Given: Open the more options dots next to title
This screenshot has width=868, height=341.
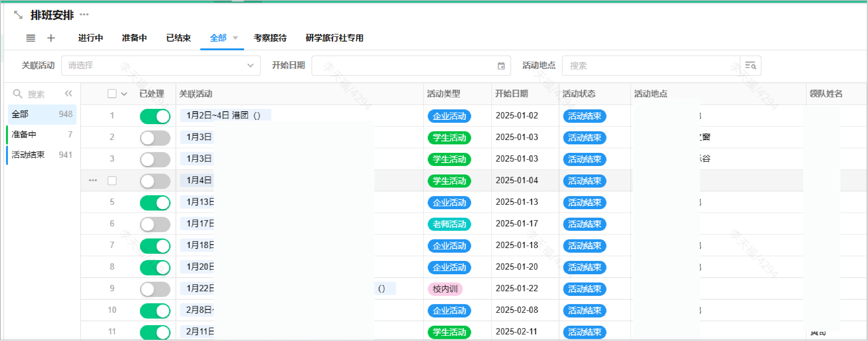Looking at the screenshot, I should coord(84,14).
